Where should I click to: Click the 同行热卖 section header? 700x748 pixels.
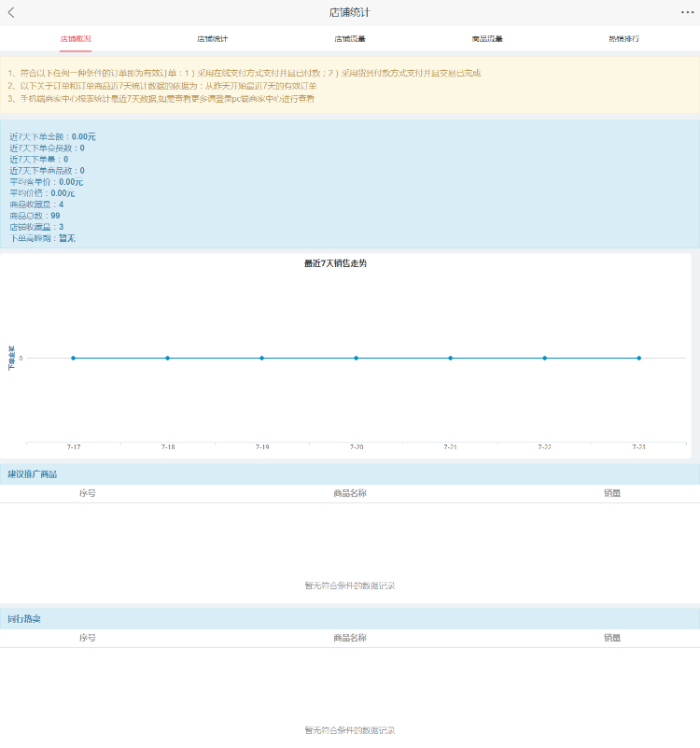(24, 619)
